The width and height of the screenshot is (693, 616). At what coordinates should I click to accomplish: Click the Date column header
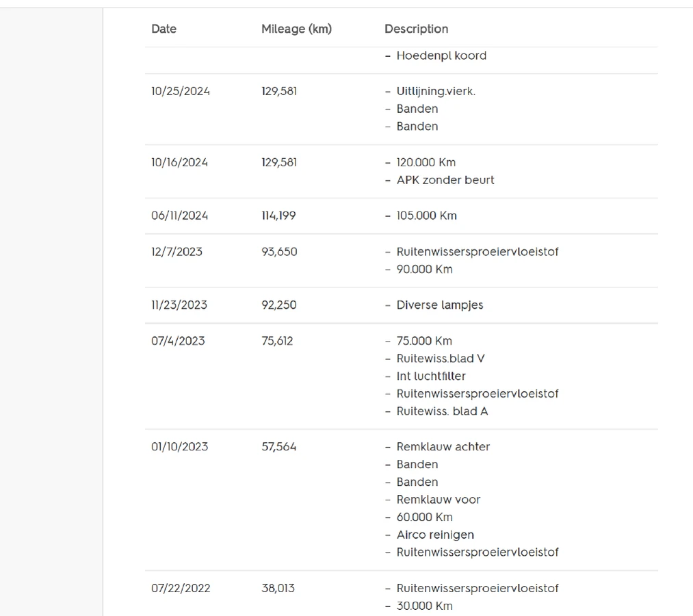(x=164, y=29)
